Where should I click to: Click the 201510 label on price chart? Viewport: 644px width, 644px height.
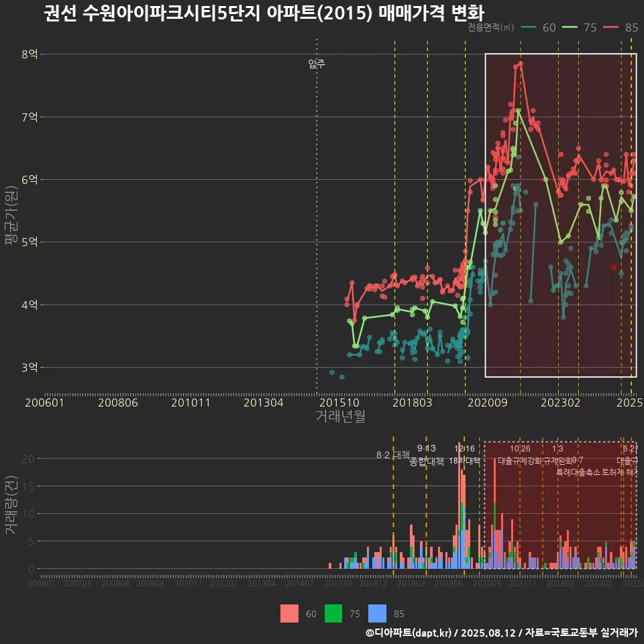[339, 402]
